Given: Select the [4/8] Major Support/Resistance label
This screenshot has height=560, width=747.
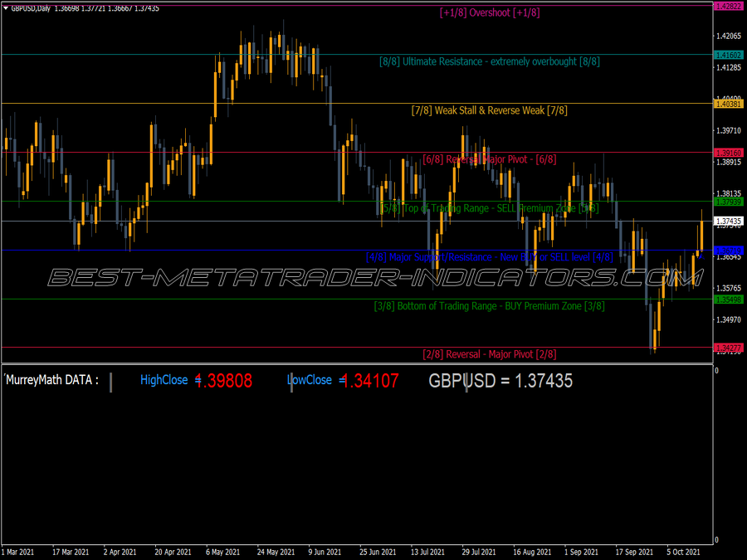Looking at the screenshot, I should coord(489,257).
